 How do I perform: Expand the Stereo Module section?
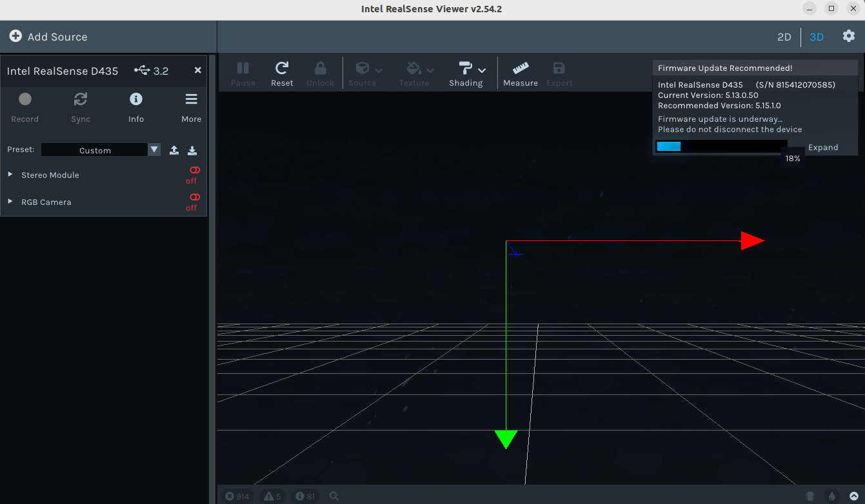[10, 175]
